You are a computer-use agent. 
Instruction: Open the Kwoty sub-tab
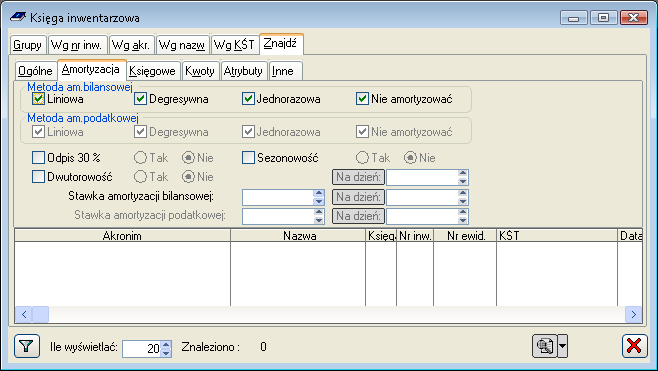(x=200, y=71)
